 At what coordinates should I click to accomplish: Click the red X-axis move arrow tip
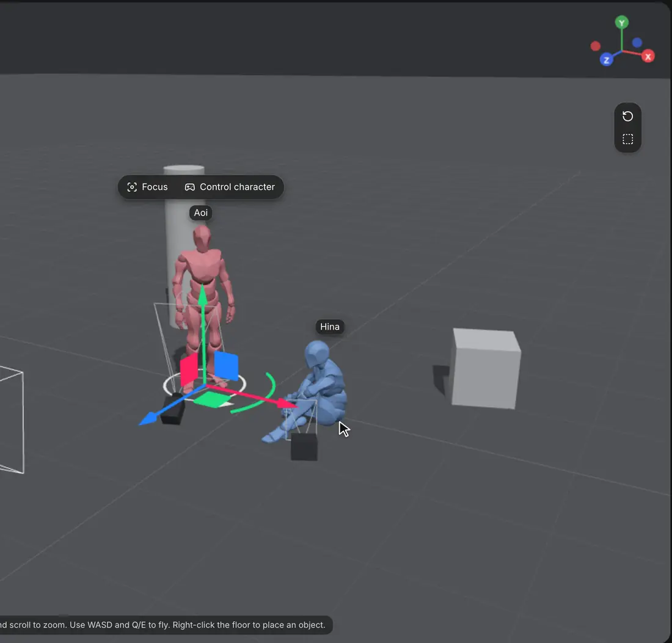pos(286,403)
